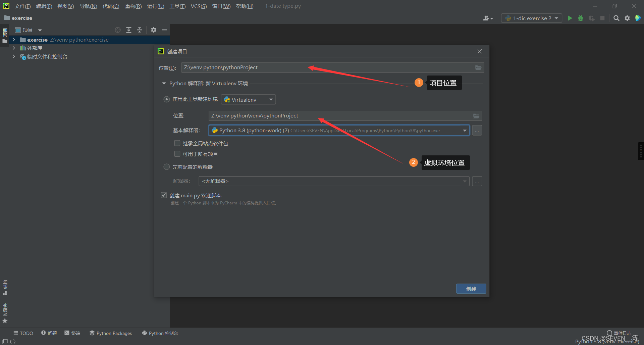The height and width of the screenshot is (345, 644).
Task: Hide the project tool window
Action: (164, 30)
